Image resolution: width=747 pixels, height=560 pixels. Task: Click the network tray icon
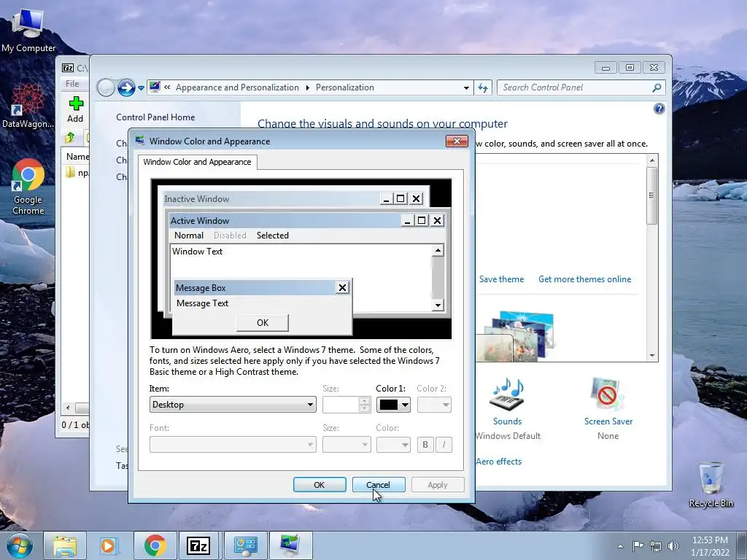[656, 546]
